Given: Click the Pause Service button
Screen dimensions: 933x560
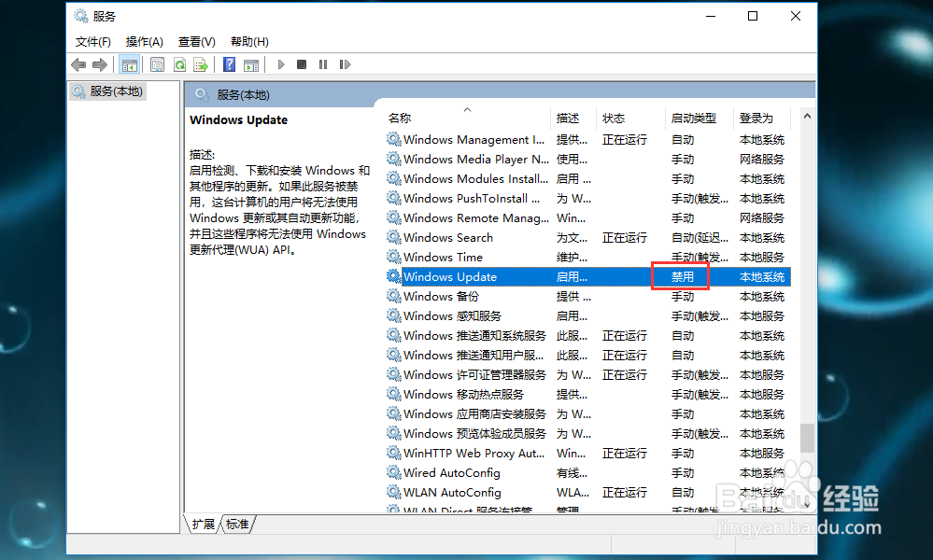Looking at the screenshot, I should pos(323,64).
